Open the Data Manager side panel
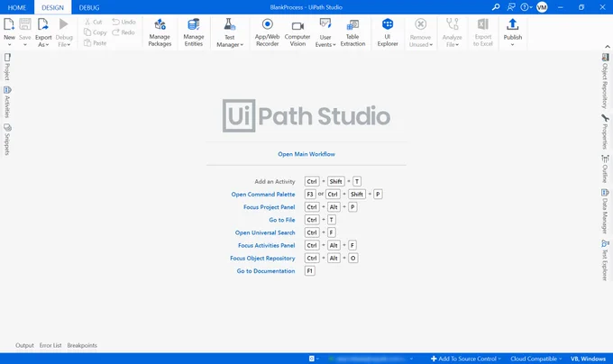Image resolution: width=613 pixels, height=364 pixels. [605, 212]
